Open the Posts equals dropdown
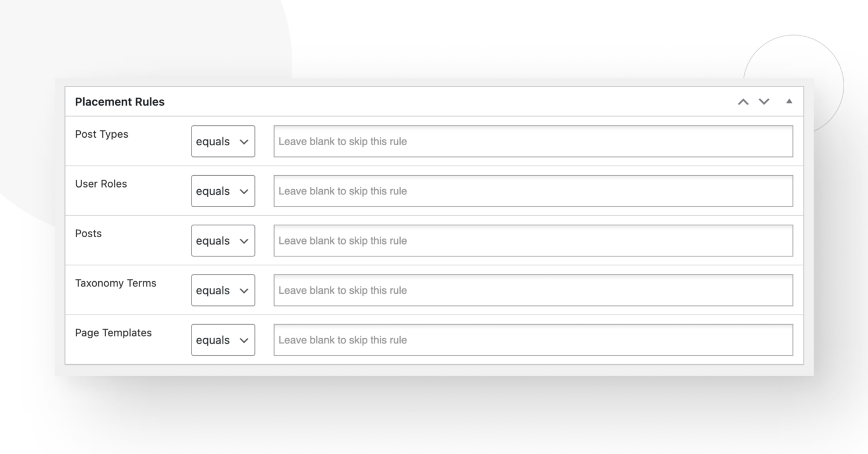 [x=223, y=241]
